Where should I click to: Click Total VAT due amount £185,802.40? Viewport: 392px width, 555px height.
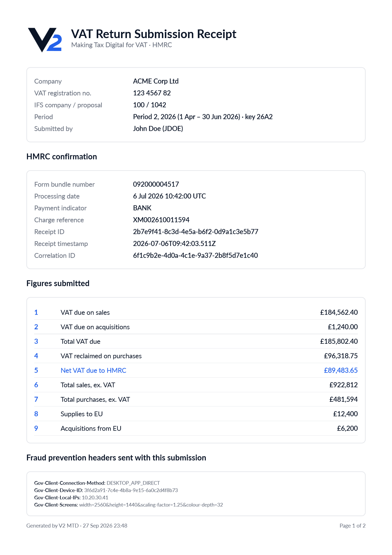pos(339,341)
